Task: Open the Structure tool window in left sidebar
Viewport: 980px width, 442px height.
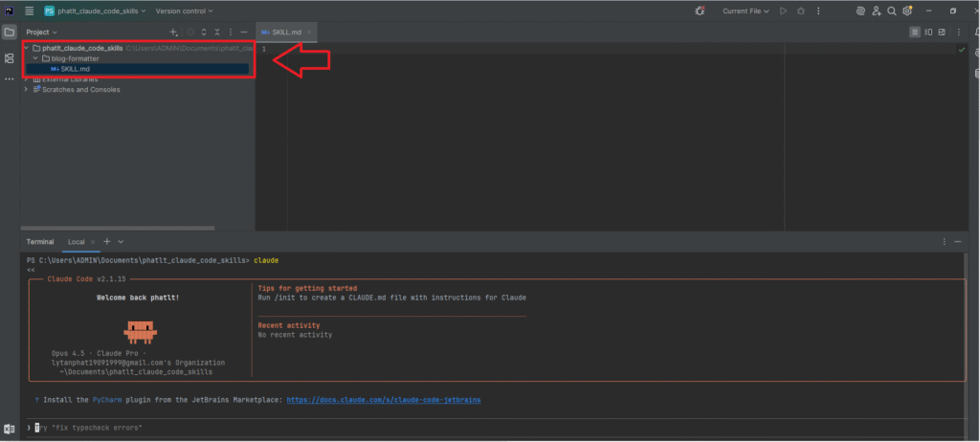Action: pyautogui.click(x=10, y=58)
